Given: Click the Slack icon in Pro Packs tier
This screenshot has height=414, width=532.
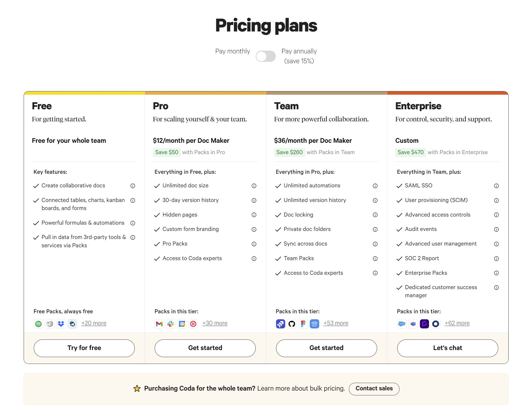Looking at the screenshot, I should [171, 323].
